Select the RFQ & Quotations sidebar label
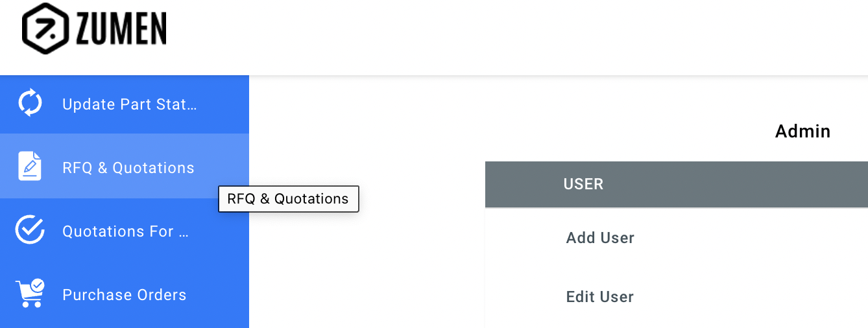Image resolution: width=868 pixels, height=328 pixels. pos(128,168)
